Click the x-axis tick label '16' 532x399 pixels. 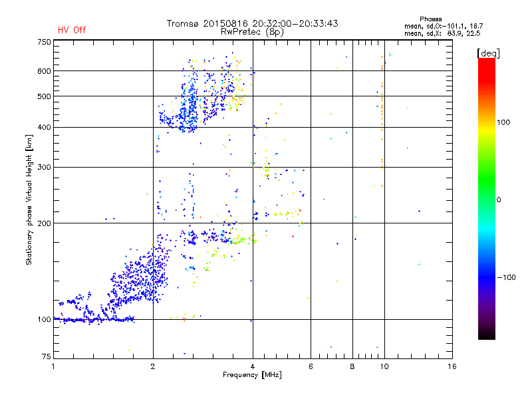(452, 366)
